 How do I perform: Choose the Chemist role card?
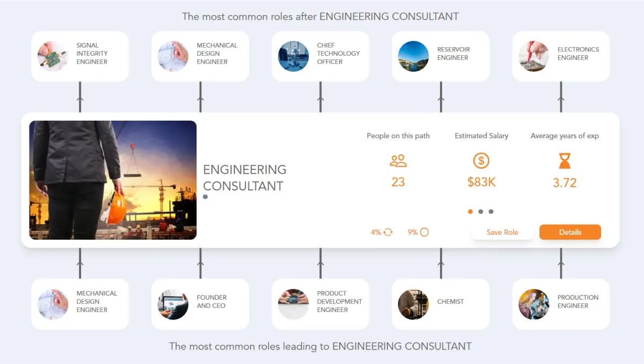441,304
